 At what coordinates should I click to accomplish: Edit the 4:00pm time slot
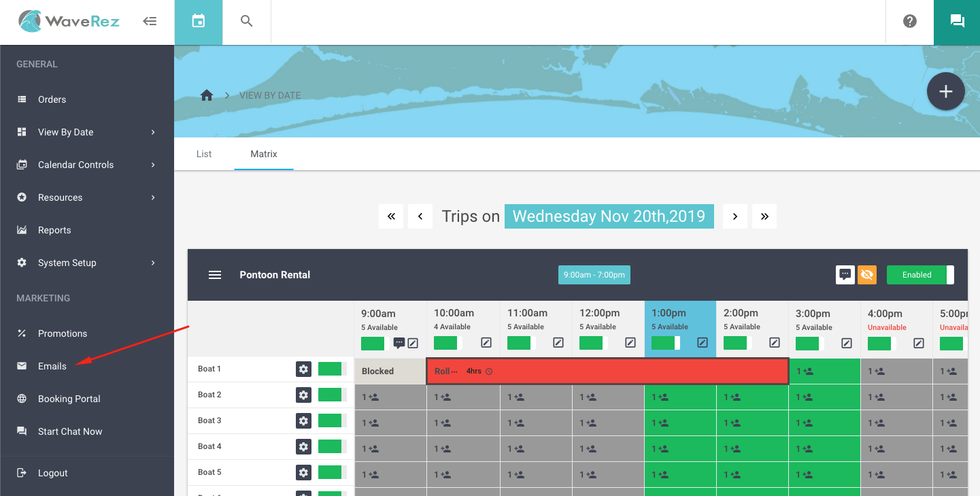919,343
